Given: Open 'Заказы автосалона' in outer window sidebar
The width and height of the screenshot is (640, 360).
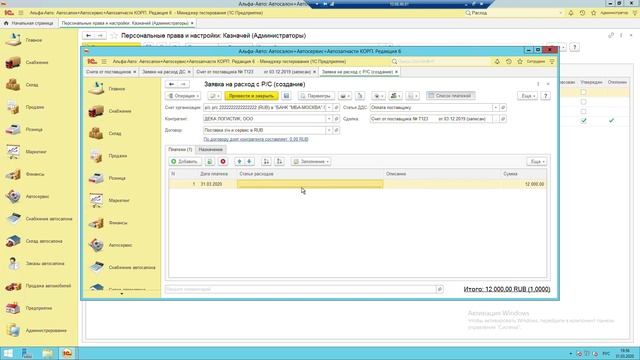Looking at the screenshot, I should [x=45, y=263].
